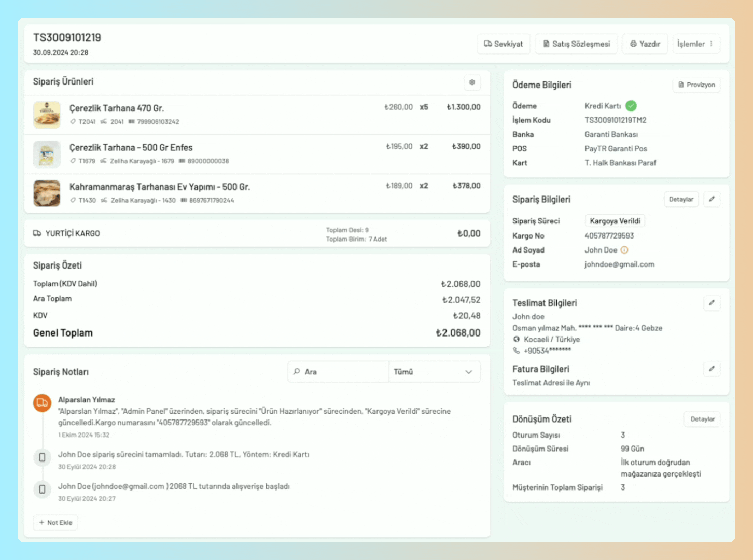Click the green verified checkmark near Kredi Kartı

(631, 106)
